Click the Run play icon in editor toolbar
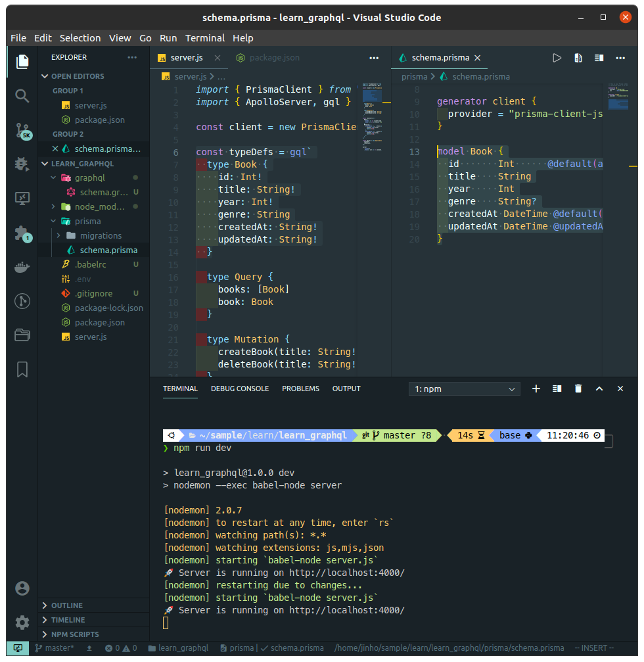This screenshot has height=662, width=644. point(557,58)
